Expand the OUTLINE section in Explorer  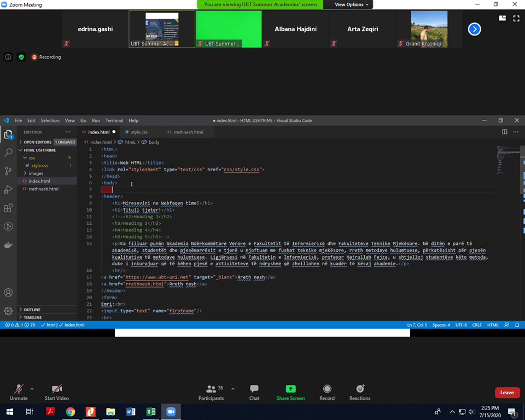[32, 310]
